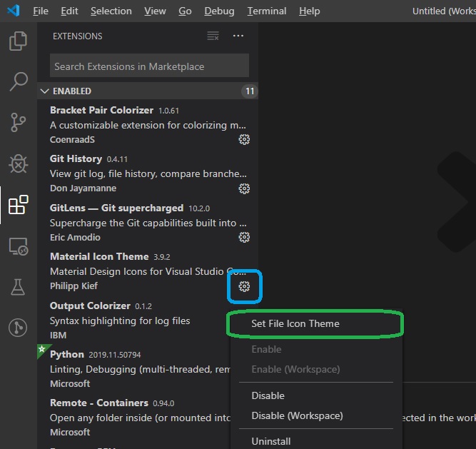Choose Disable in context menu
This screenshot has height=449, width=476.
point(316,396)
